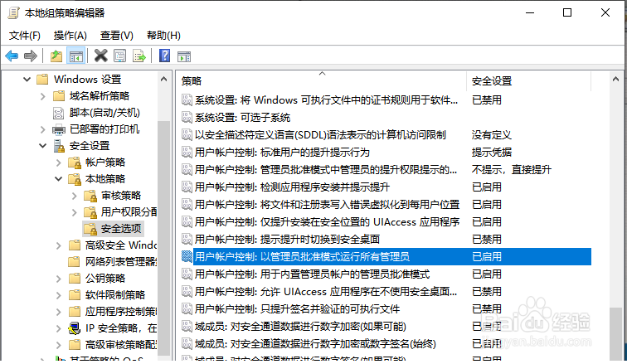Click the tree pane vertical scrollbar thumb
This screenshot has width=627, height=364.
coord(163,237)
